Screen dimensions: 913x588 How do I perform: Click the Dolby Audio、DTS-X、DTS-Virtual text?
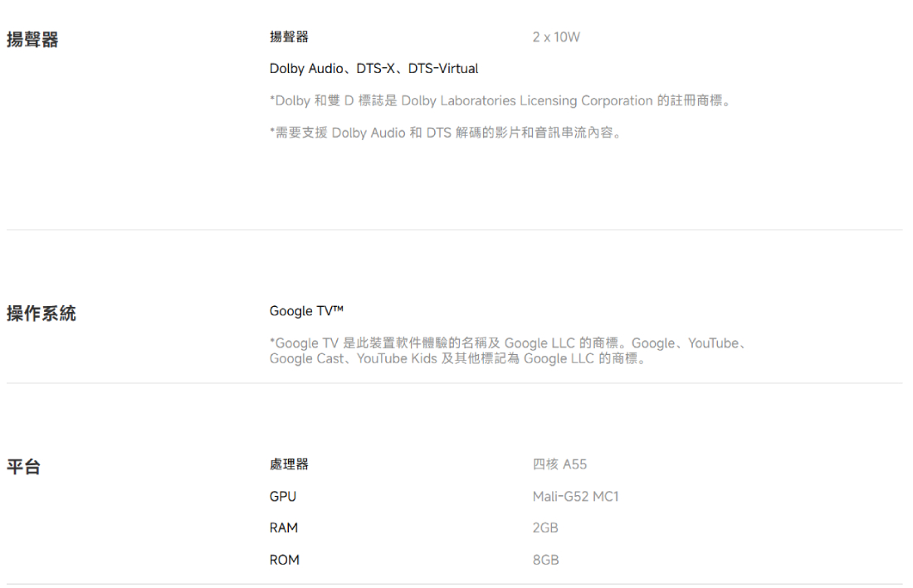[x=373, y=69]
